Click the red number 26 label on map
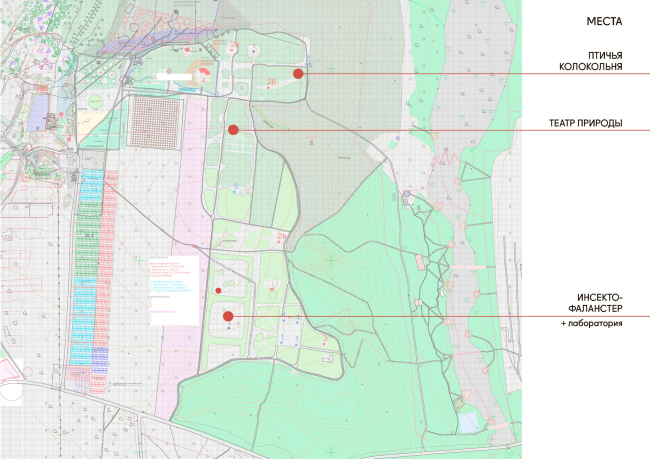The image size is (650, 459). pos(271,80)
